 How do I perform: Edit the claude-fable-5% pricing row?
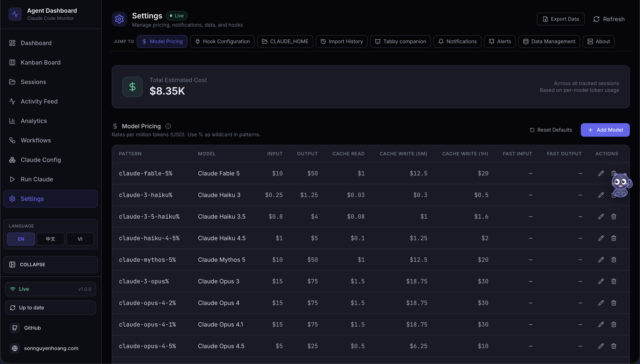pos(601,174)
